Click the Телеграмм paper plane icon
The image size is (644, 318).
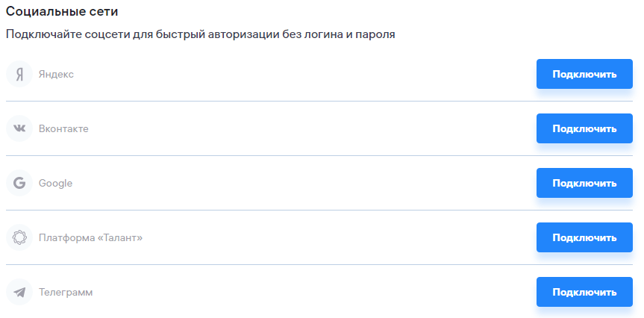(19, 292)
